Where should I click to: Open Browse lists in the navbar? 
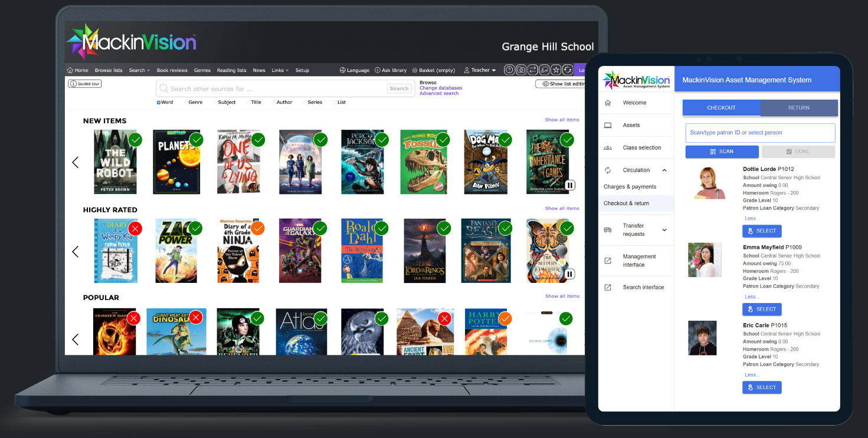tap(109, 70)
